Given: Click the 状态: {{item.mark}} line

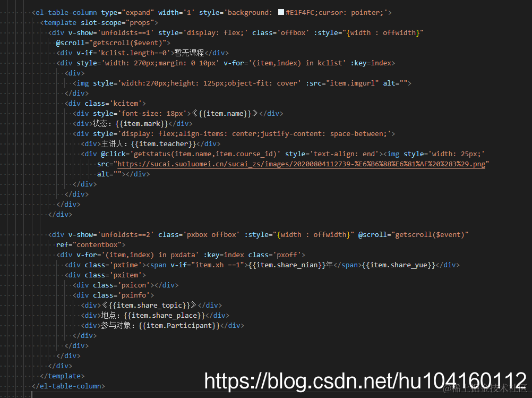Looking at the screenshot, I should point(133,124).
